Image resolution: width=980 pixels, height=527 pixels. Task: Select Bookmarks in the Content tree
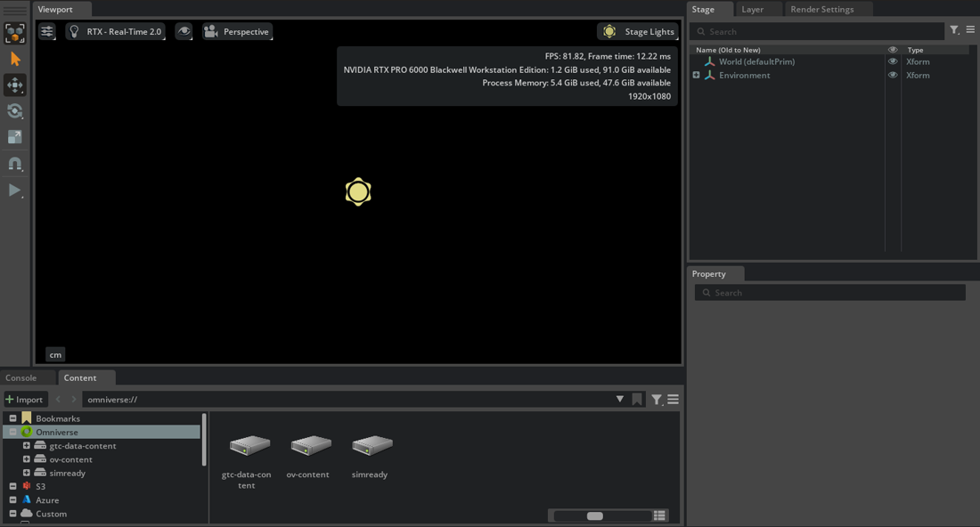coord(58,418)
